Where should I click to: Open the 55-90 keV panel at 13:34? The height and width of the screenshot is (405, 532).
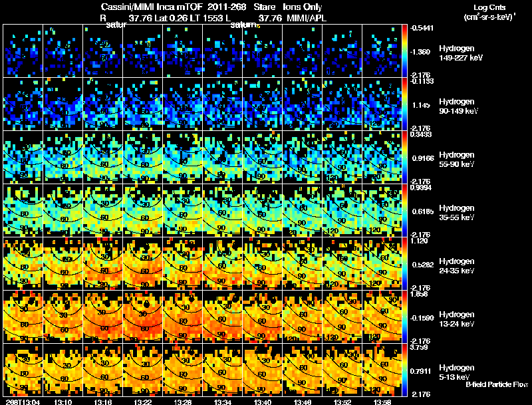(x=223, y=157)
